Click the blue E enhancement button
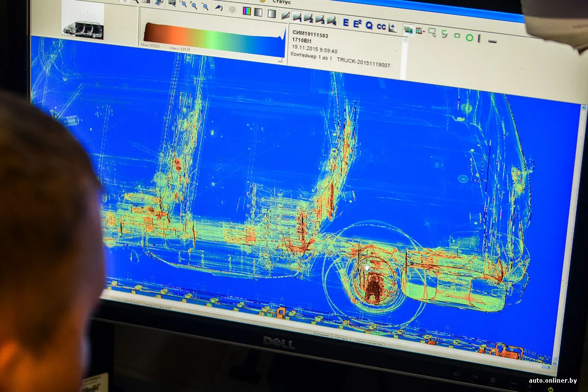 pyautogui.click(x=346, y=23)
